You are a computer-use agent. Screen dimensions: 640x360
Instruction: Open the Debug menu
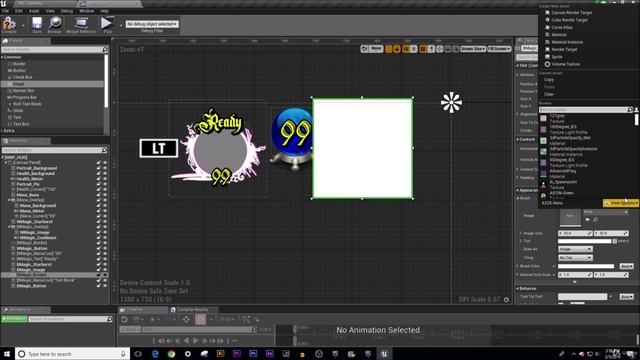click(67, 11)
